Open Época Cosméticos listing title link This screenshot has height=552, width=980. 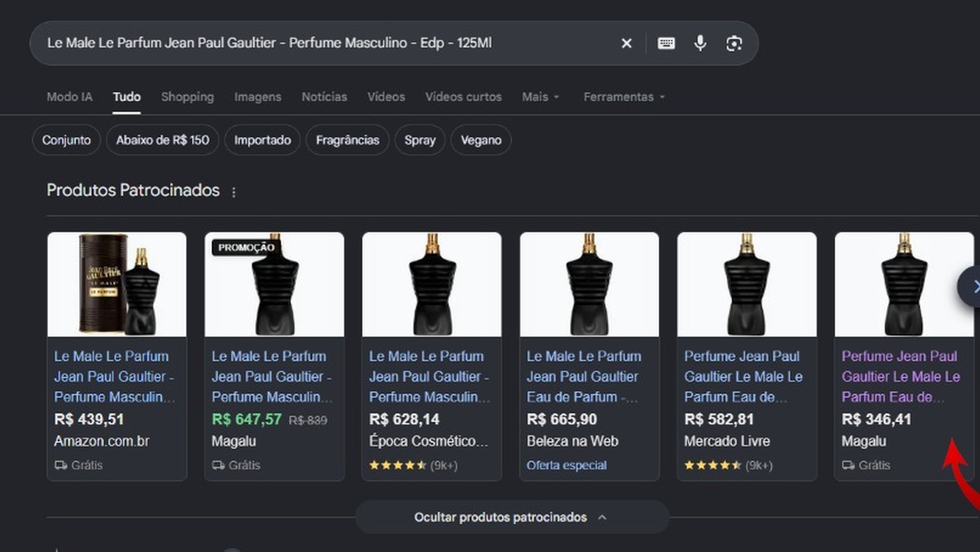(x=429, y=377)
